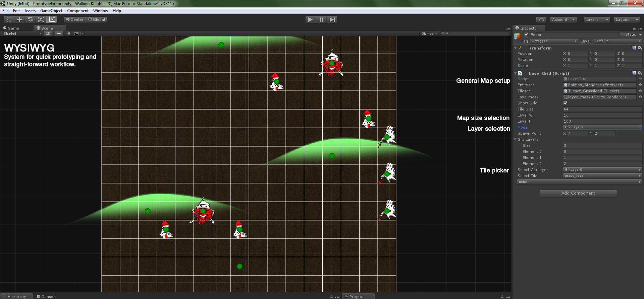Select the Hand tool in toolbar
Image resolution: width=644 pixels, height=299 pixels.
point(9,19)
